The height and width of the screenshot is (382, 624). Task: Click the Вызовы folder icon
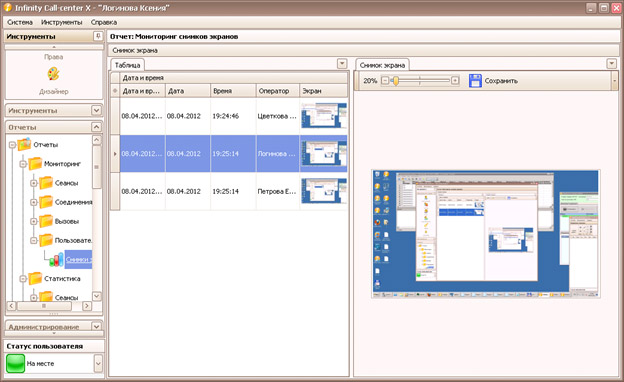click(x=46, y=221)
